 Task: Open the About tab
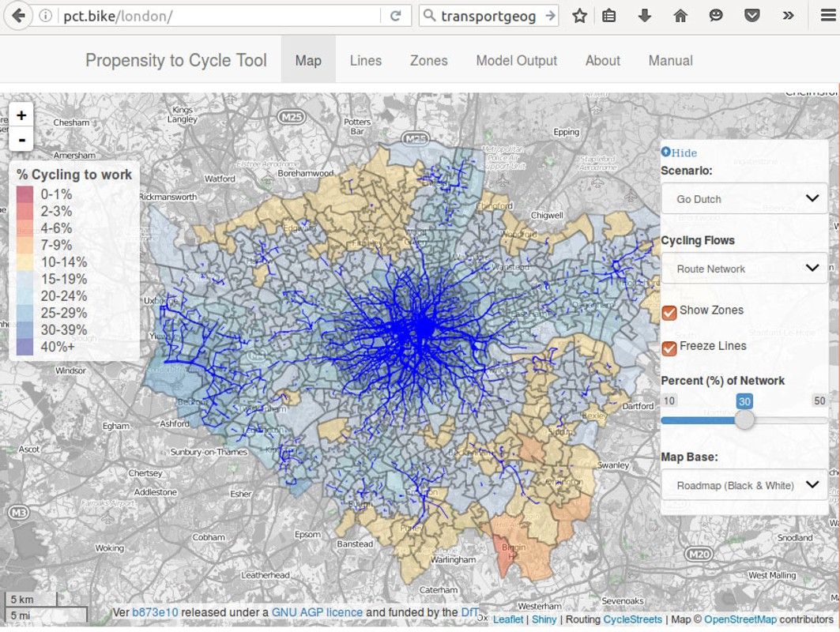pyautogui.click(x=603, y=61)
